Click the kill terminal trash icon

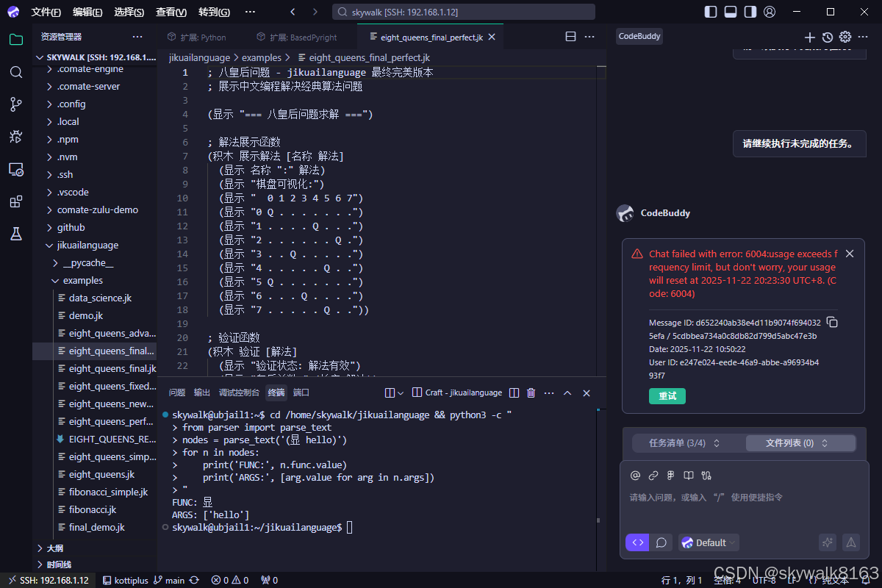531,392
